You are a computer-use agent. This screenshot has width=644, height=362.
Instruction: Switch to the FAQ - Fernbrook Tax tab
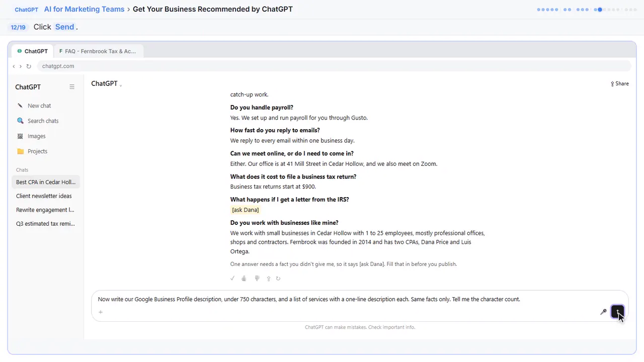pos(98,51)
